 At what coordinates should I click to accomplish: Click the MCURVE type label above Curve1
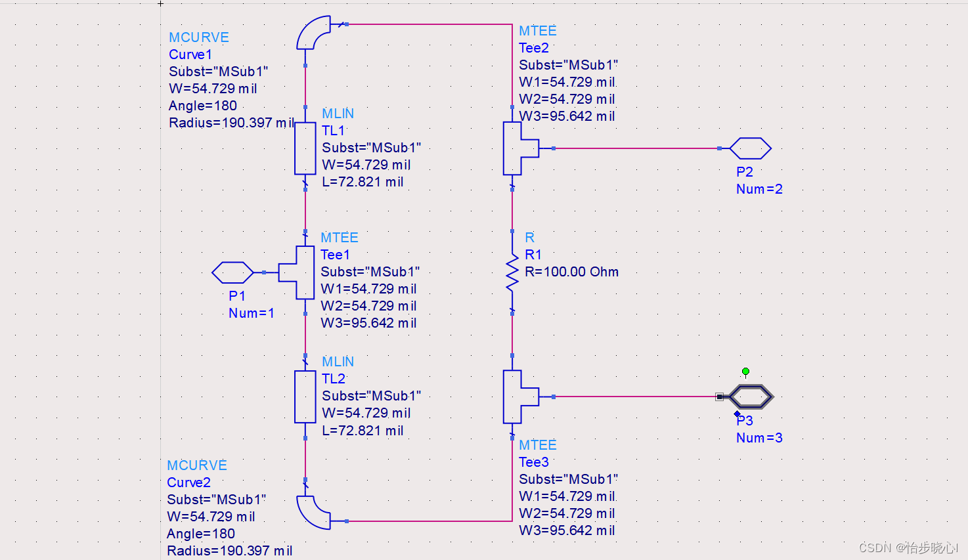199,37
